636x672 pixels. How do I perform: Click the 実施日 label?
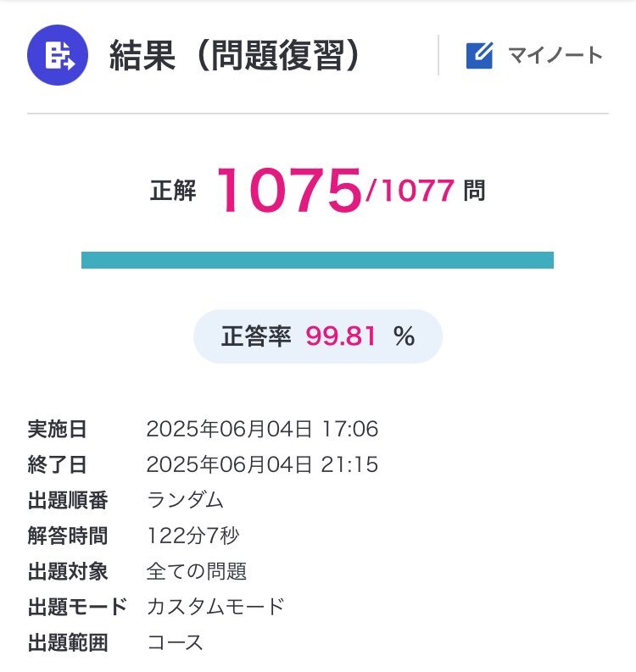[58, 429]
